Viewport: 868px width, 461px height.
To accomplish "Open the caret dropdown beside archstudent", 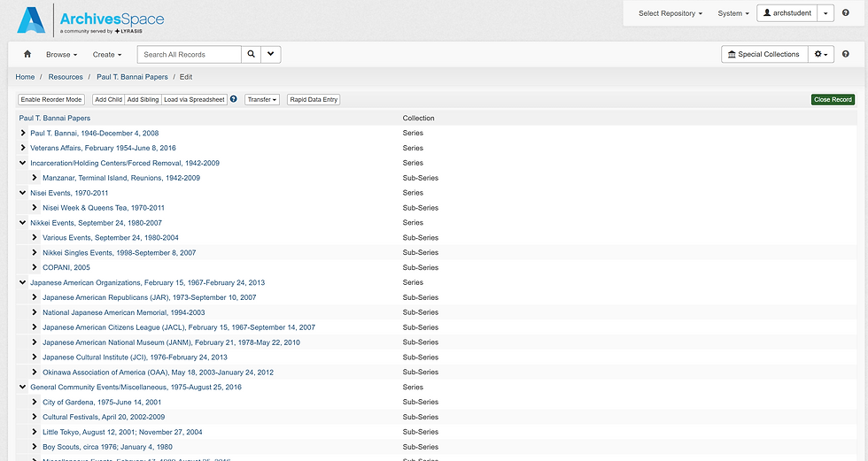I will tap(825, 13).
